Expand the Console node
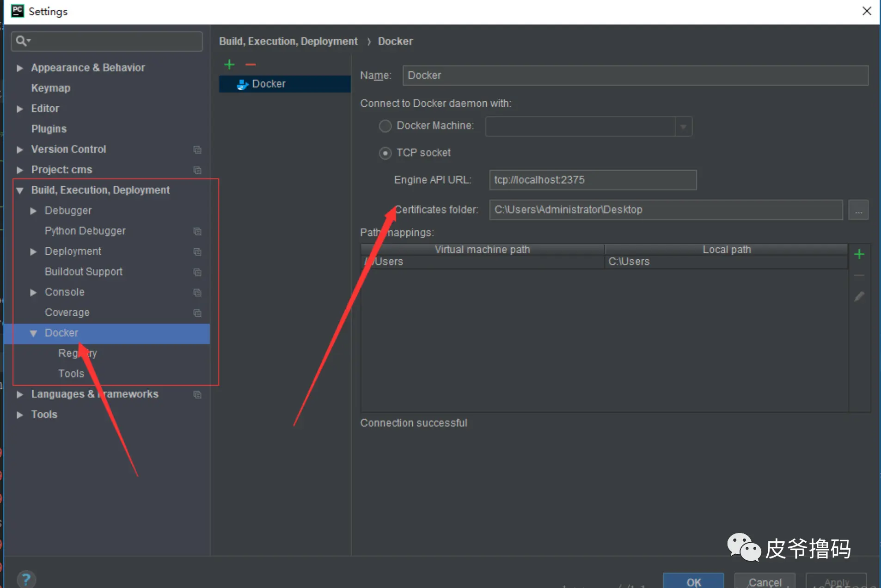Image resolution: width=881 pixels, height=588 pixels. click(33, 293)
